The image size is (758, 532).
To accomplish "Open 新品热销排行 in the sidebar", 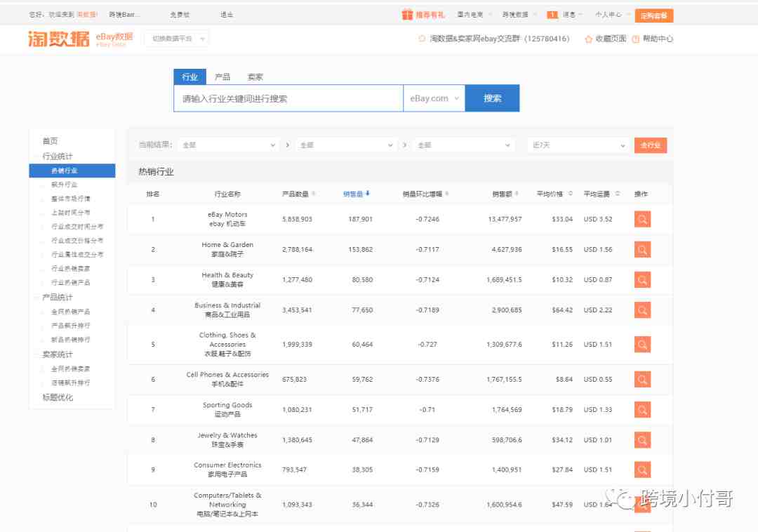I will point(71,340).
